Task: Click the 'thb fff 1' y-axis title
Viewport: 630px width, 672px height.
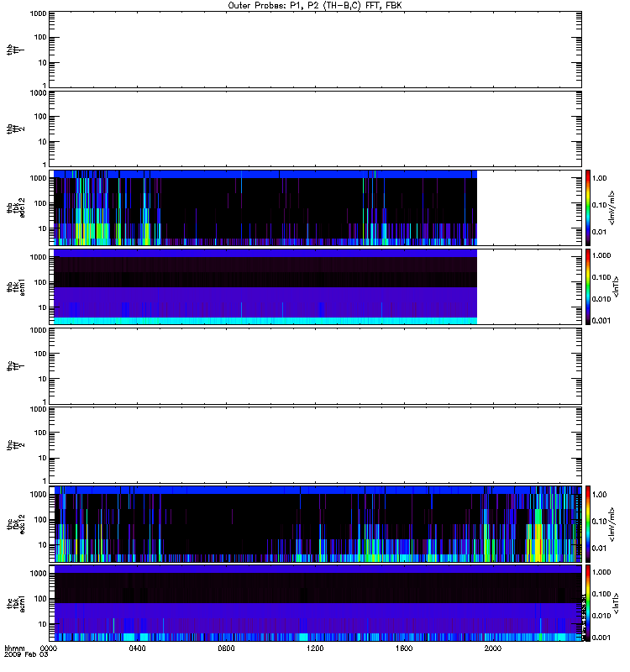Action: coord(15,50)
